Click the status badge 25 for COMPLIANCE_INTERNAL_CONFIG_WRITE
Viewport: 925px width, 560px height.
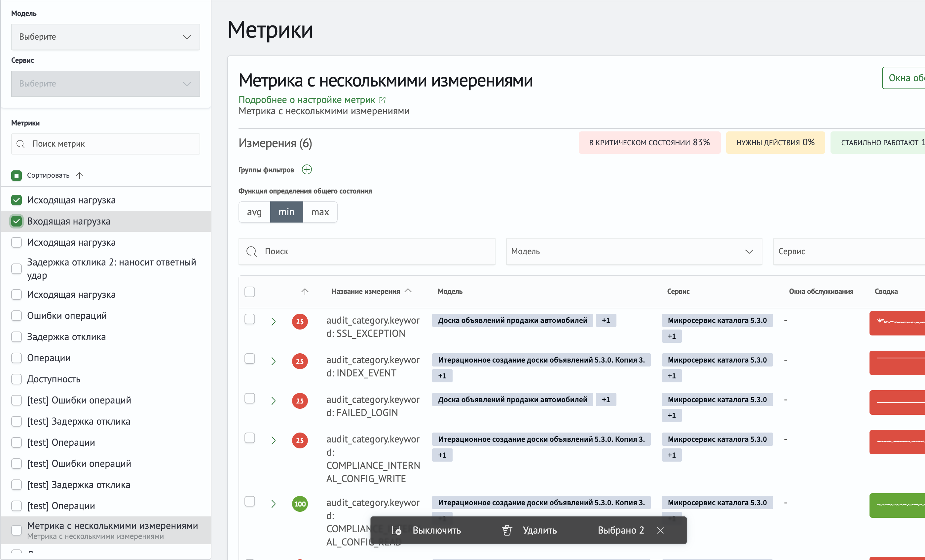coord(300,440)
